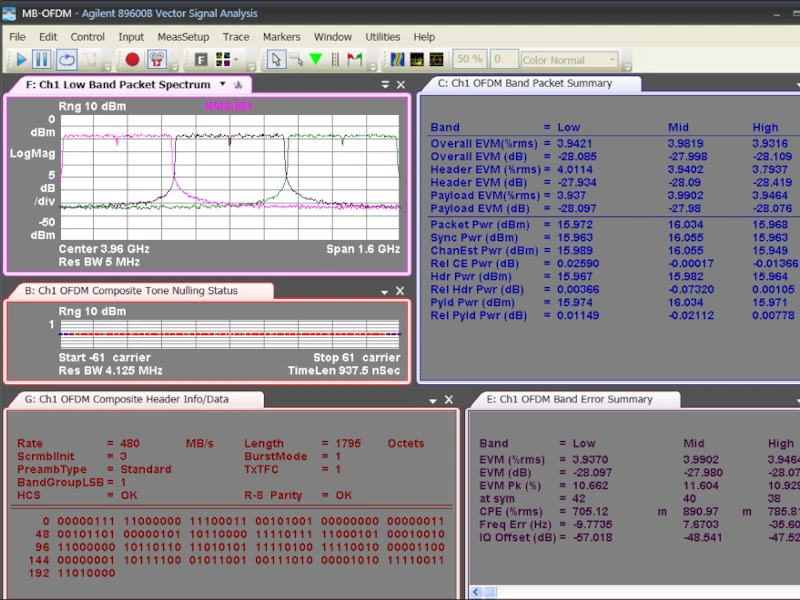The image size is (800, 600).
Task: Open the Markers menu
Action: [281, 37]
